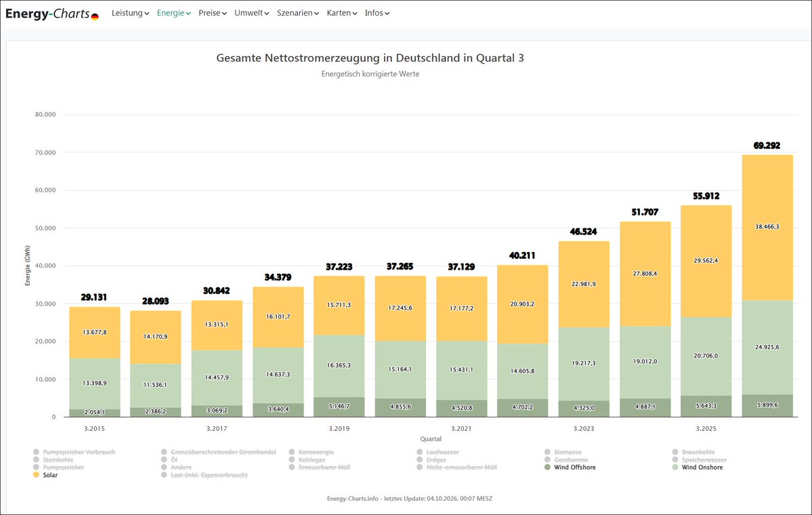812x515 pixels.
Task: Click the total label 29.131
Action: pos(93,297)
